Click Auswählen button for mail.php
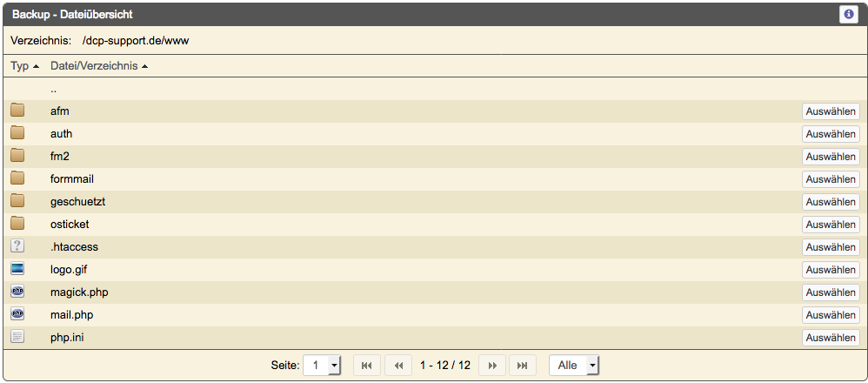 (831, 315)
